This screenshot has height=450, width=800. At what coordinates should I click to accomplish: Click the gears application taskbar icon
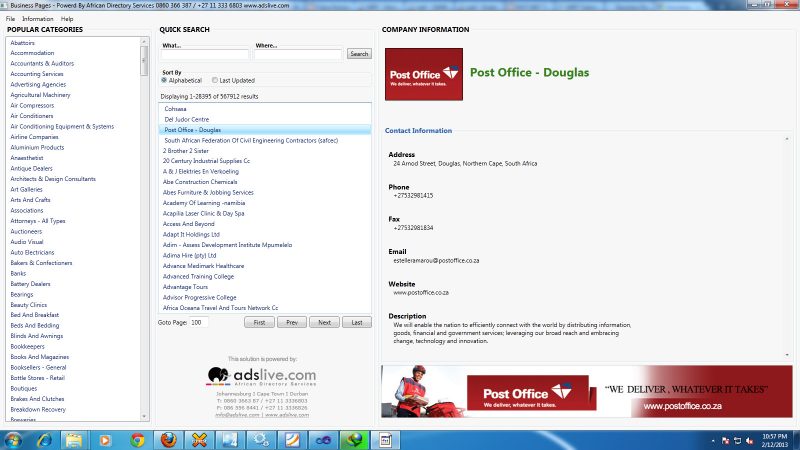261,440
